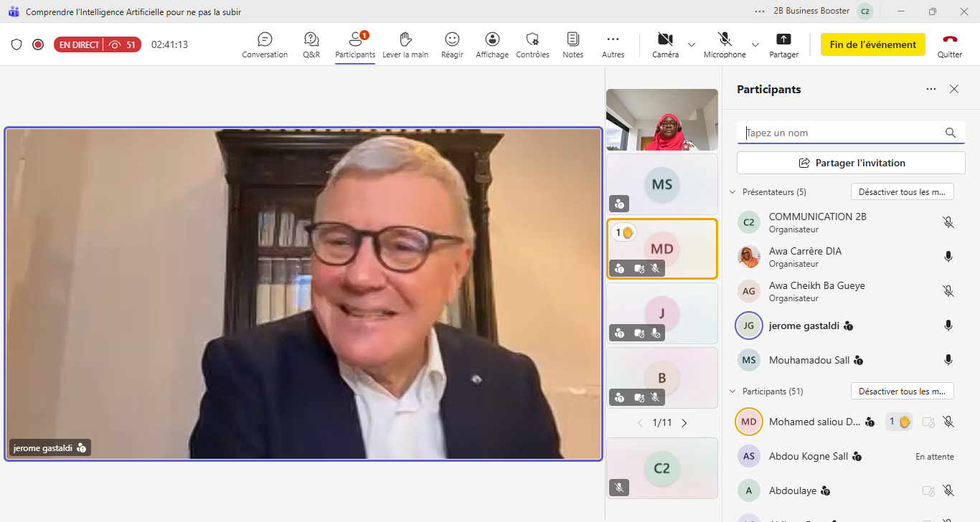Click the Partager l'invitation button
980x522 pixels.
(x=851, y=163)
